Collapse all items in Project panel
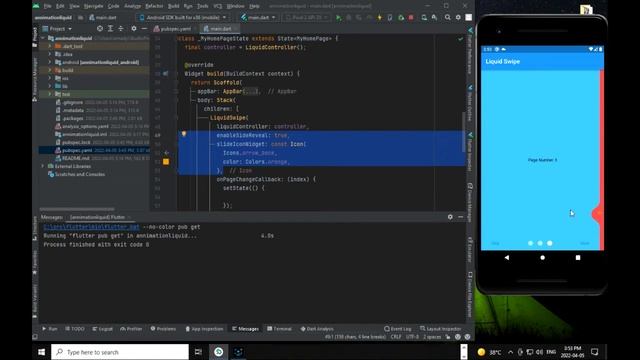640x360 pixels. tap(121, 29)
